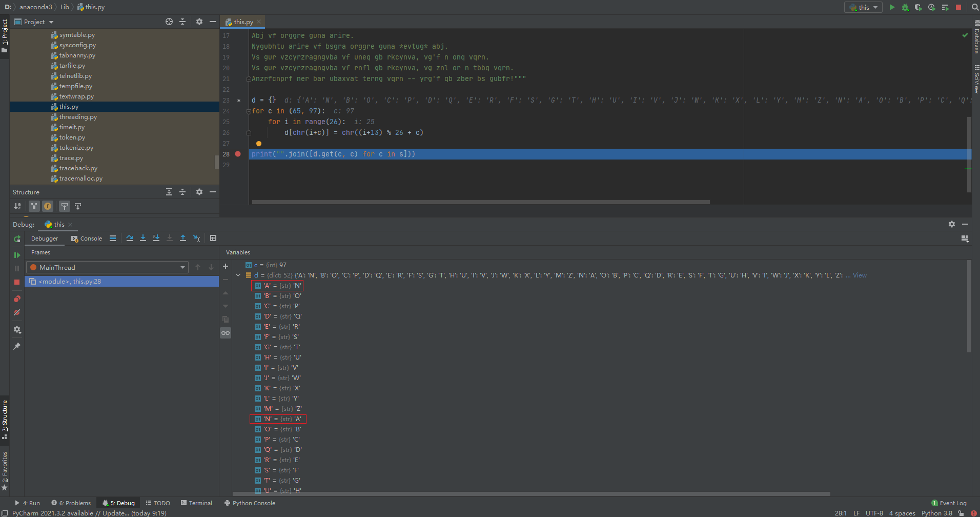The height and width of the screenshot is (517, 980).
Task: Pin the debug tab with the pin icon
Action: [x=17, y=346]
